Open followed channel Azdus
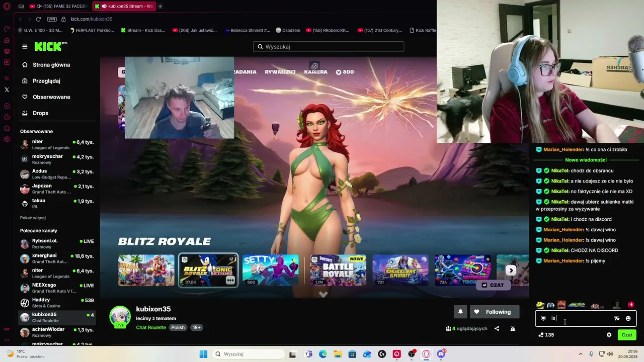Viewport: 644px width, 362px height. pos(57,174)
